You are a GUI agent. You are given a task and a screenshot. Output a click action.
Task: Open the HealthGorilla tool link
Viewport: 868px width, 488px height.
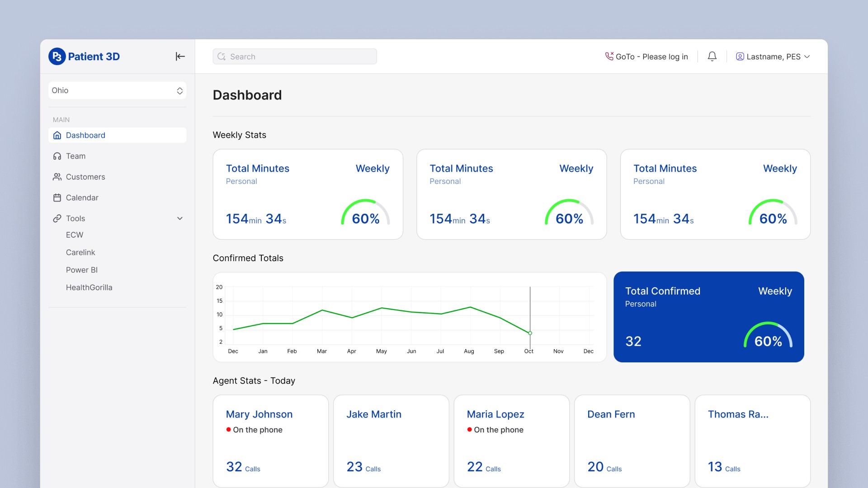(89, 287)
